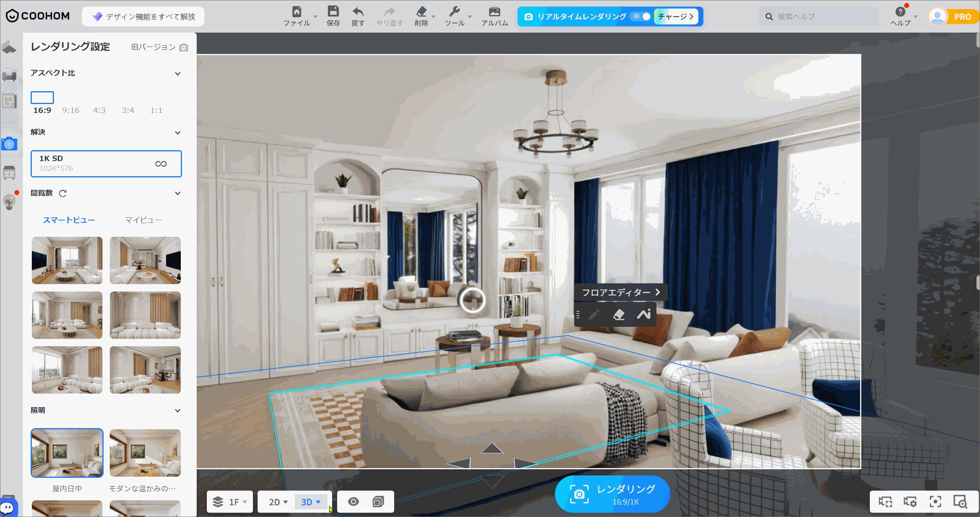
Task: Open the アルバム album
Action: coord(494,12)
